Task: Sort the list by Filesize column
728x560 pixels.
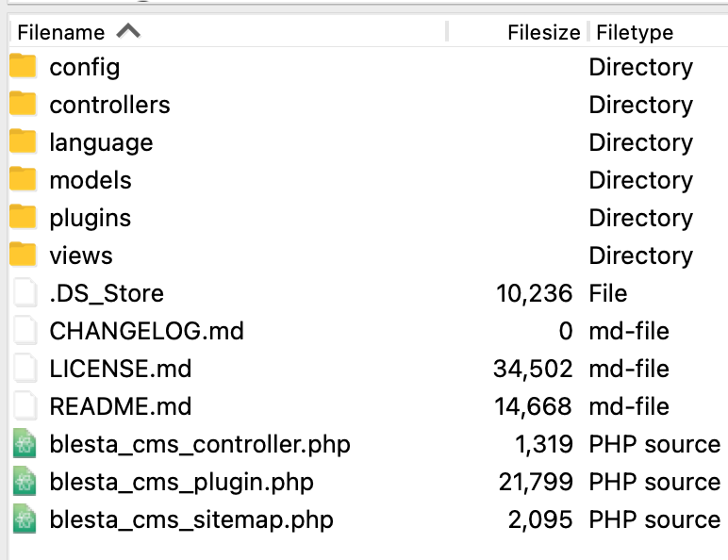Action: click(543, 32)
